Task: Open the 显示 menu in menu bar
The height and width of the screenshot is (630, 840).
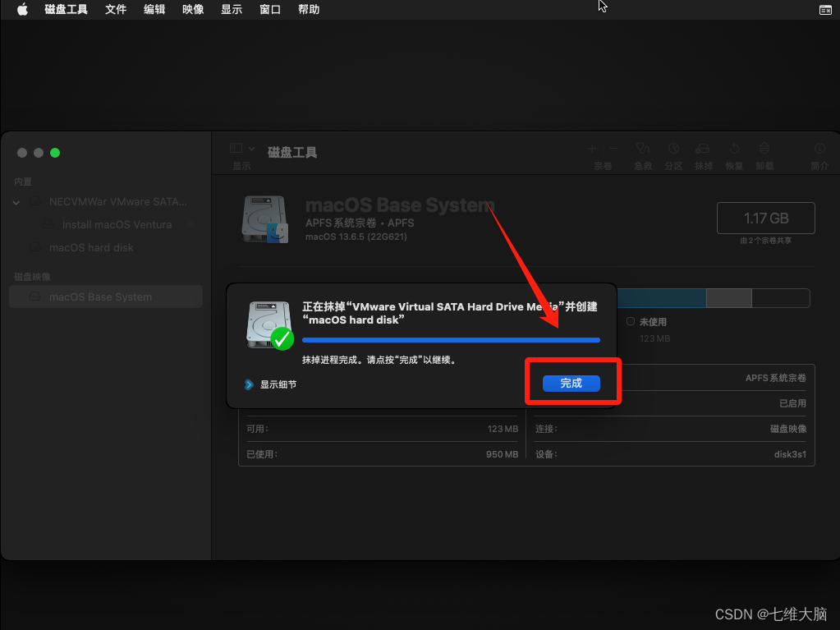Action: (x=232, y=9)
